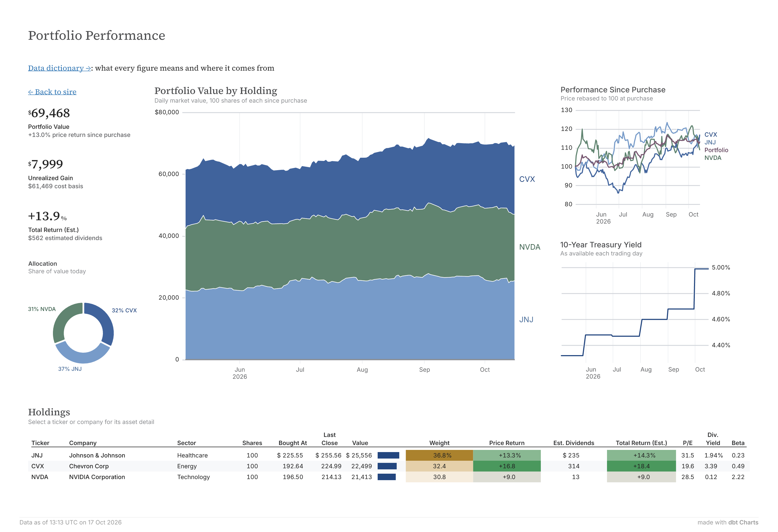
Task: Click the Beta column header
Action: point(738,443)
